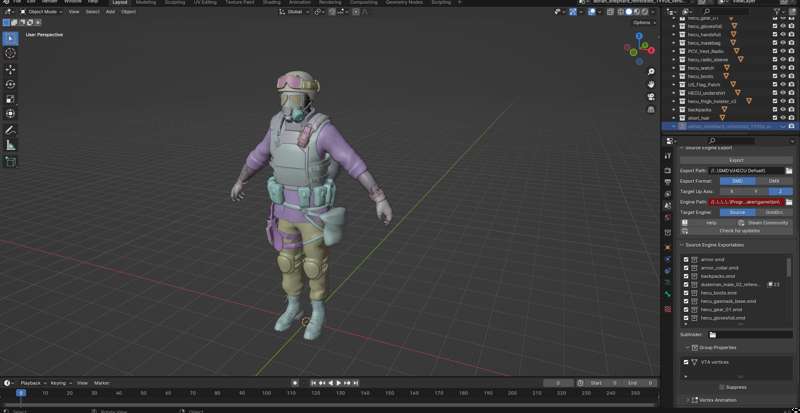Toggle the VTA vertices checkbox
The image size is (800, 413).
click(x=686, y=362)
